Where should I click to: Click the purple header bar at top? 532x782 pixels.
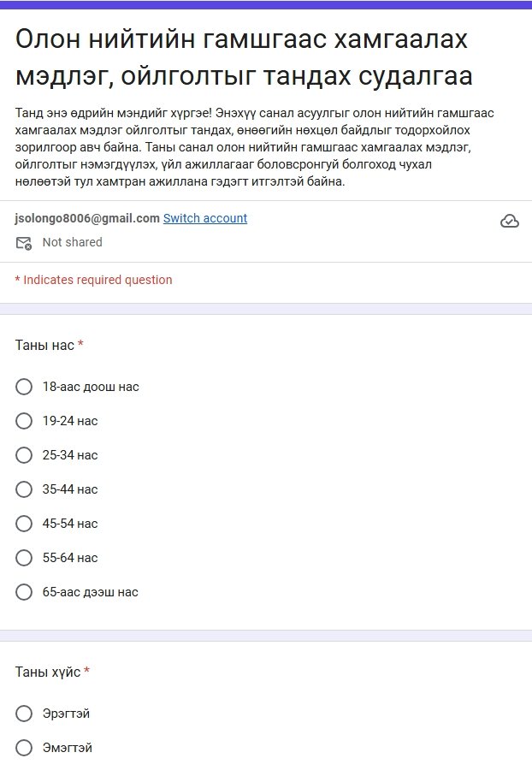[266, 4]
